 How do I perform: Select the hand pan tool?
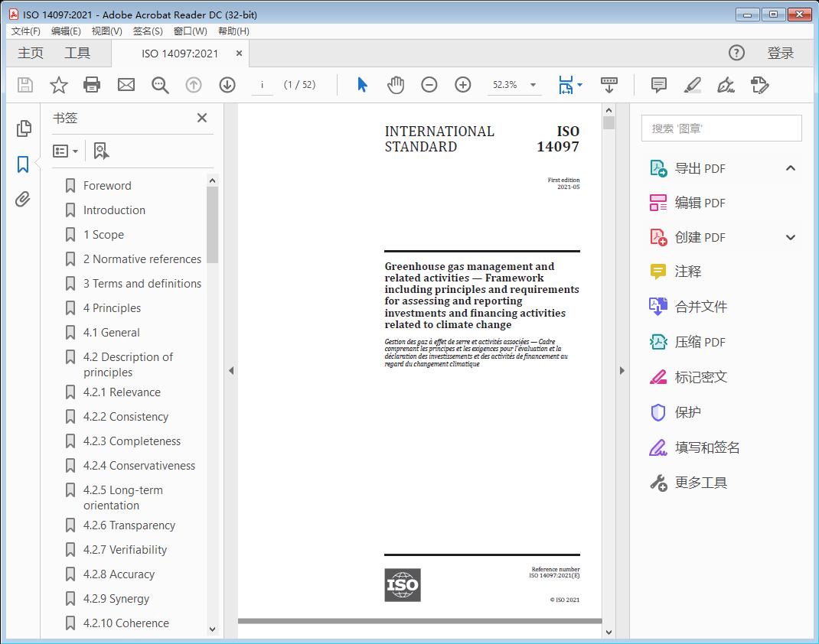[395, 85]
